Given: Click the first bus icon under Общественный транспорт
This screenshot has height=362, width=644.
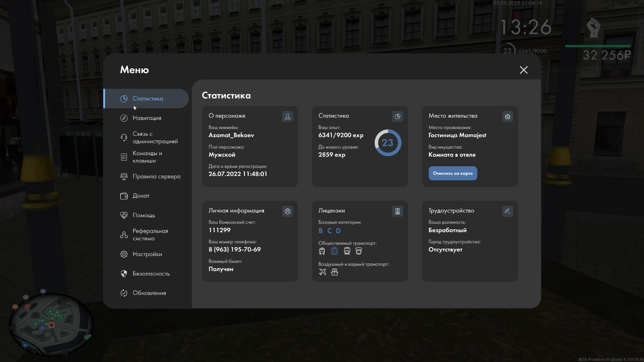Looking at the screenshot, I should pos(322,251).
